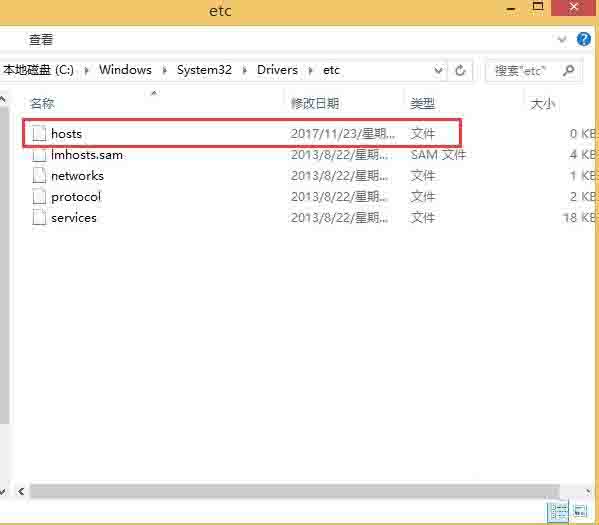Screen dimensions: 599x525
Task: Expand the arrow after Windows in path
Action: point(164,70)
